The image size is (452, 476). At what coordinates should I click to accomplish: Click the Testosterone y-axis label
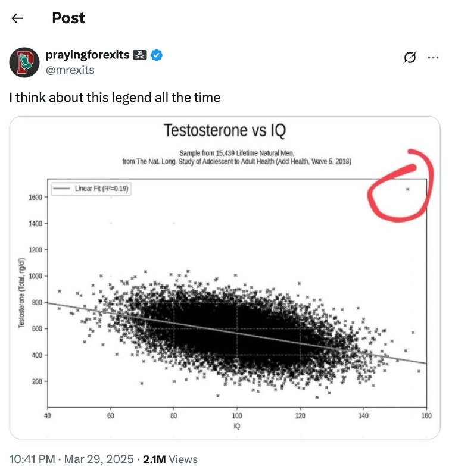pos(21,293)
